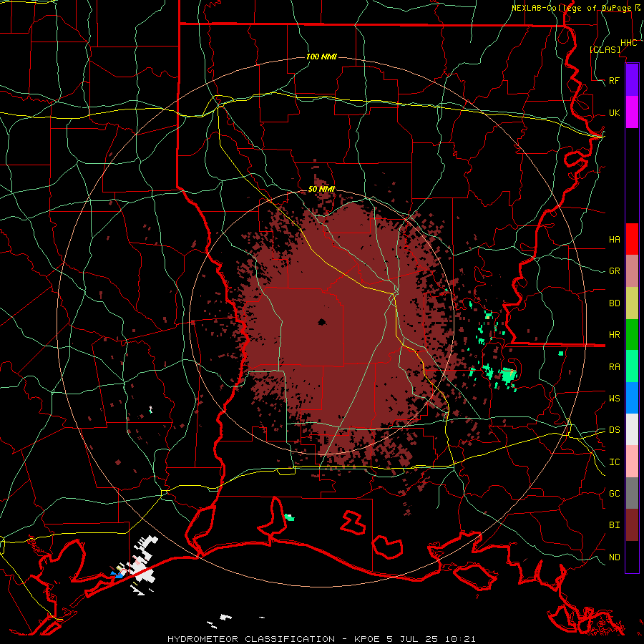Click the 'WS' legend label

click(614, 398)
